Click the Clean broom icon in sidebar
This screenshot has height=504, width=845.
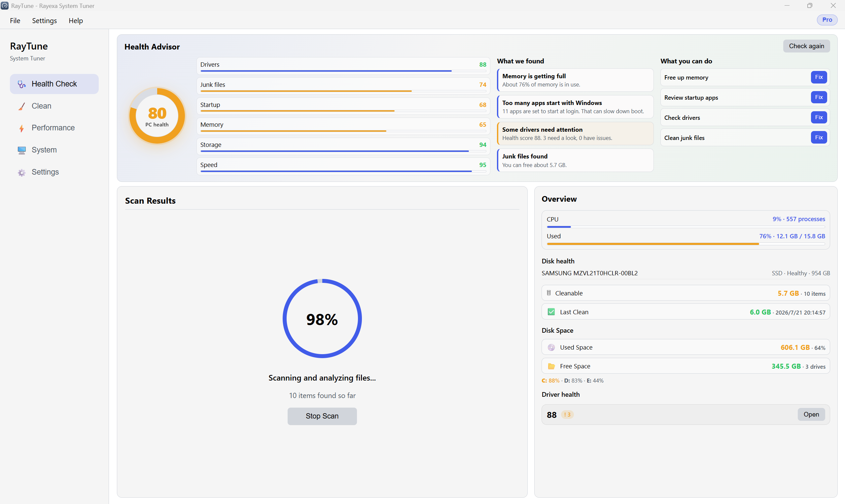click(22, 106)
